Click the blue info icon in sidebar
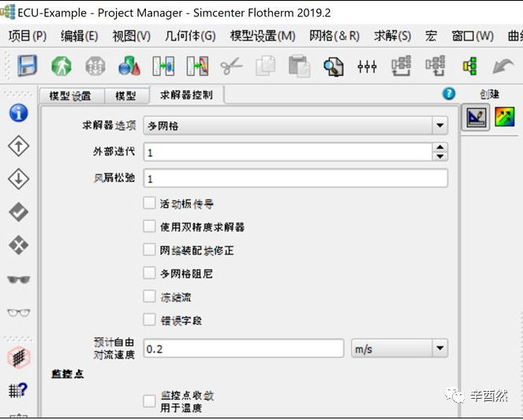This screenshot has height=420, width=523. coord(18,113)
